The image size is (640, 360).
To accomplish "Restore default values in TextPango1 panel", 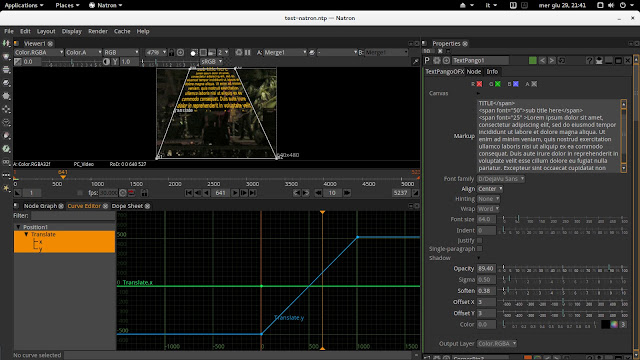I will [x=562, y=60].
